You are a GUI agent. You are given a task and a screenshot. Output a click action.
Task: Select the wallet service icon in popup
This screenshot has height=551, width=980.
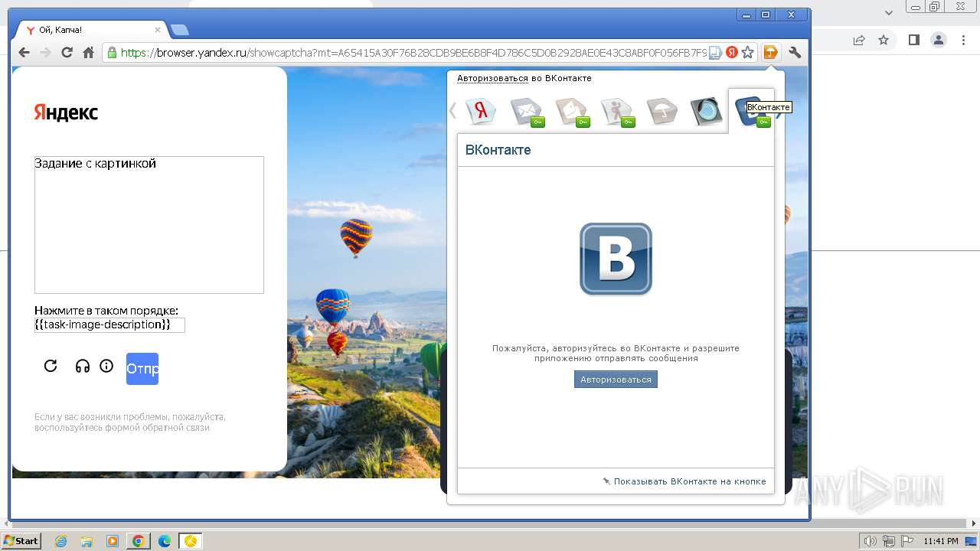coord(572,112)
